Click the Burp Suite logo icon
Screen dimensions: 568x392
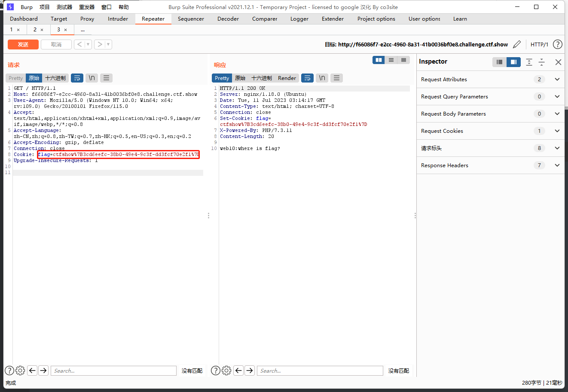(x=10, y=7)
